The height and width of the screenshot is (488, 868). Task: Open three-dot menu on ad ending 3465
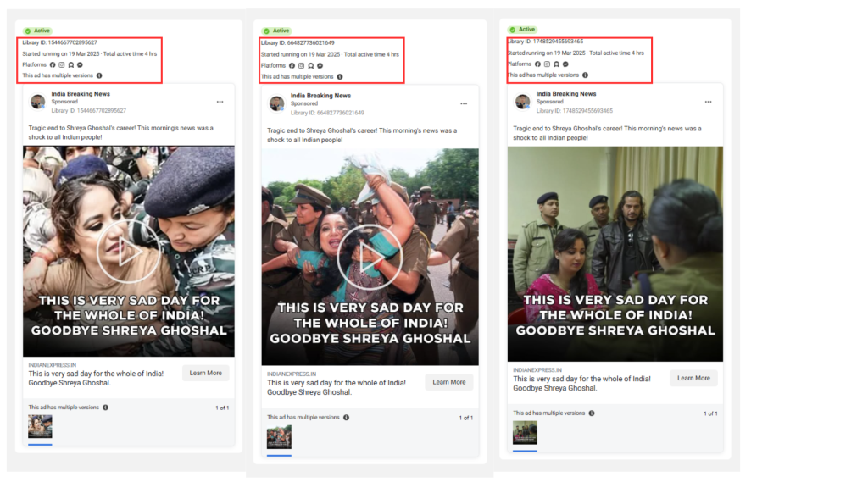pos(708,102)
